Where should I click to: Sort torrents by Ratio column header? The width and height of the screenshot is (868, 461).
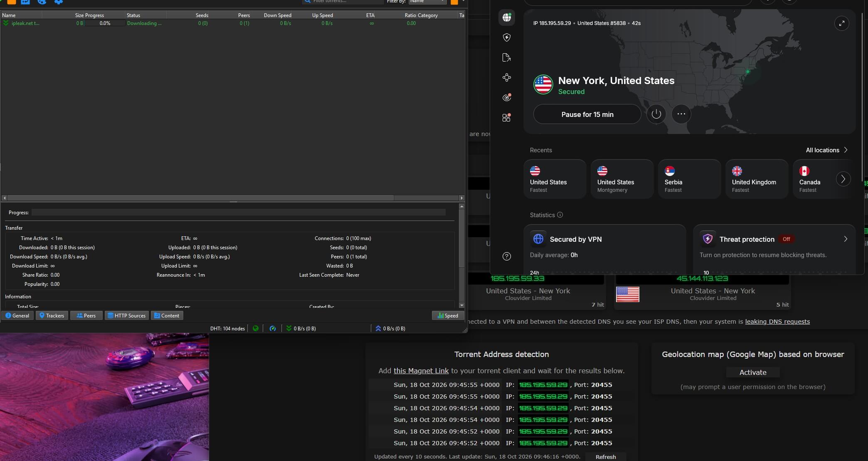click(396, 15)
